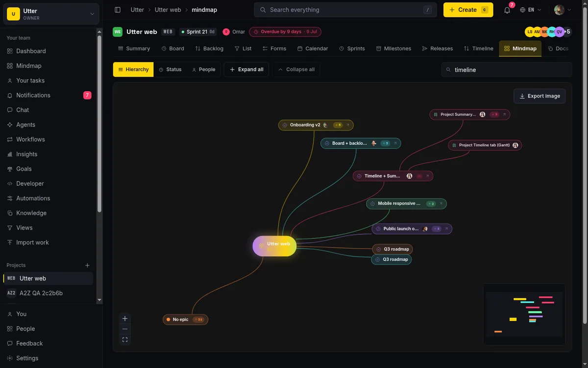Collapse the Timeline + Sum node children
This screenshot has width=588, height=368.
419,176
